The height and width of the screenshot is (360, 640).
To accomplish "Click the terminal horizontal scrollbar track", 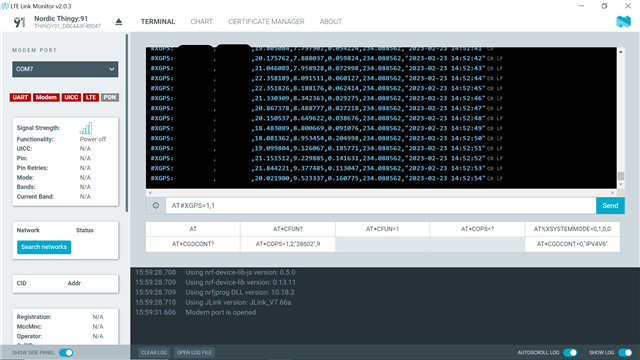I will 381,193.
